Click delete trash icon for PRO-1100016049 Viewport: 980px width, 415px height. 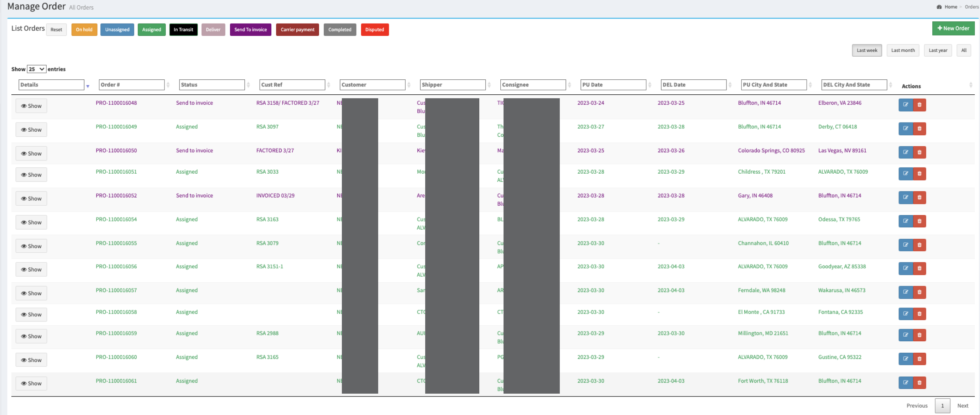(x=919, y=128)
